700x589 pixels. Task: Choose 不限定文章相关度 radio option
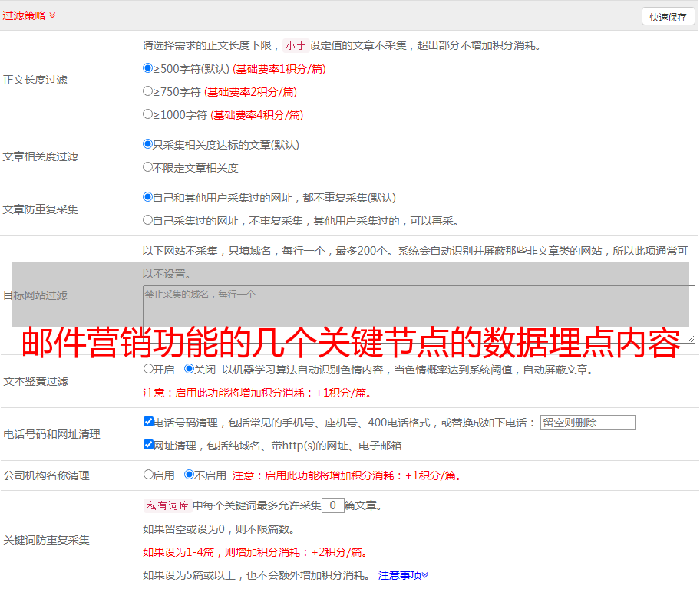pos(148,167)
